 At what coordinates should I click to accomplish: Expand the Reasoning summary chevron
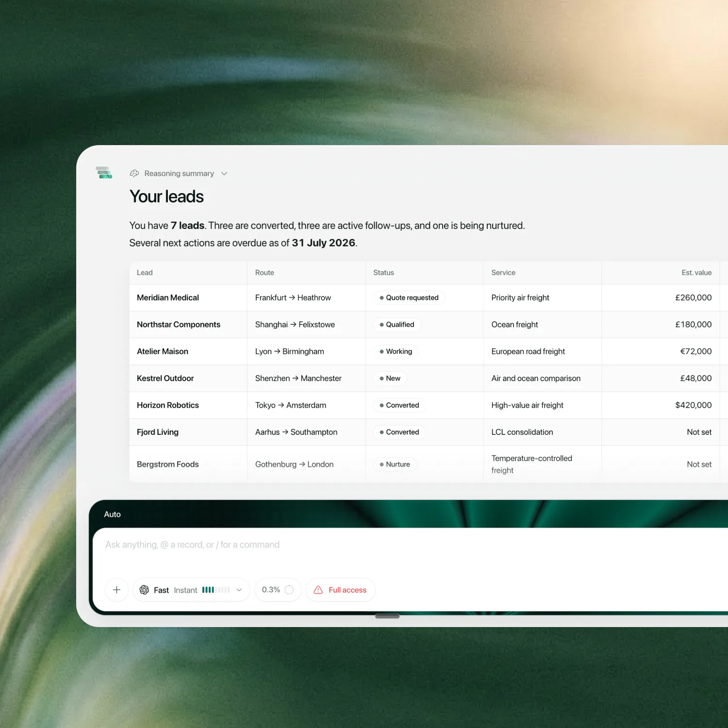[x=224, y=174]
